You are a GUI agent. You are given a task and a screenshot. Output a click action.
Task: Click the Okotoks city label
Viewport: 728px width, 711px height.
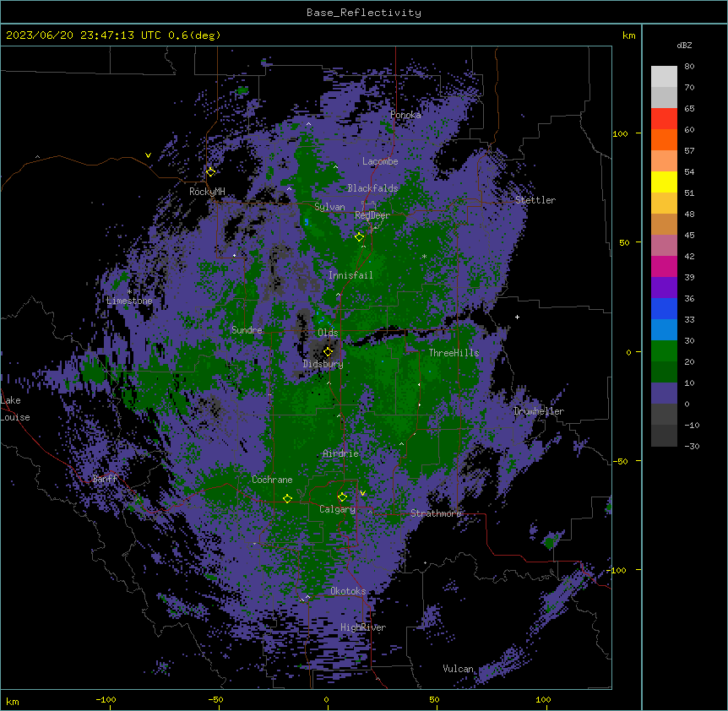[348, 591]
